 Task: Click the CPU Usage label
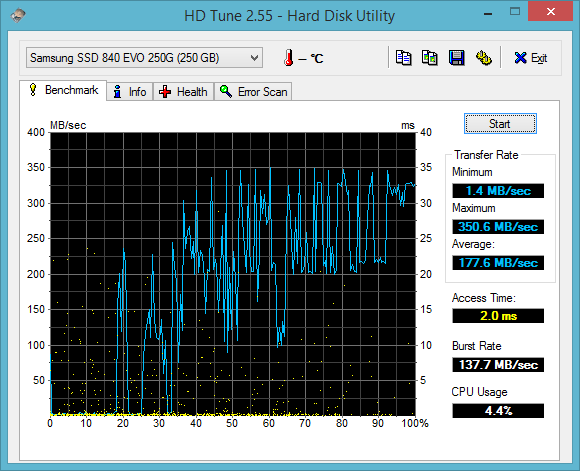tap(479, 392)
